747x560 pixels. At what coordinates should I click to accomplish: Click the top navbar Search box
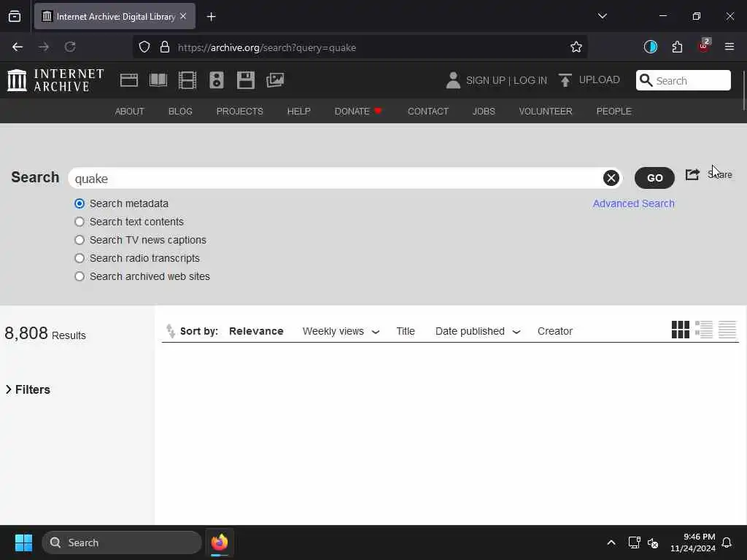point(683,80)
